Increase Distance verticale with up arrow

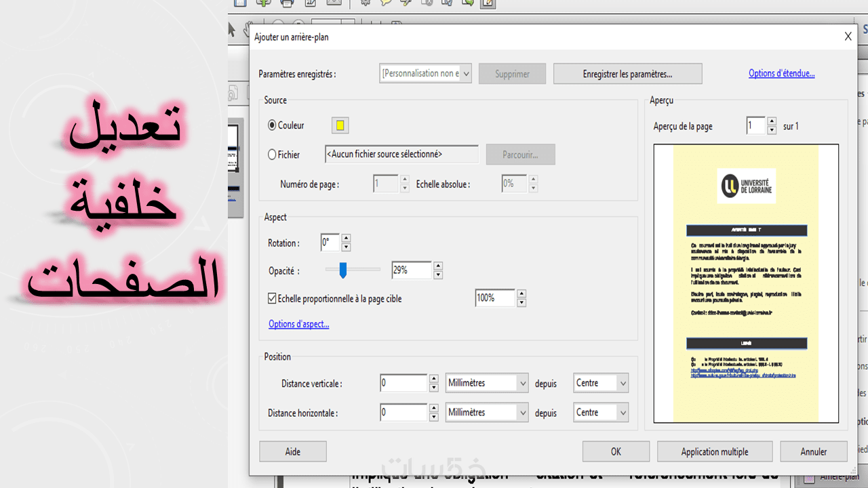point(434,379)
